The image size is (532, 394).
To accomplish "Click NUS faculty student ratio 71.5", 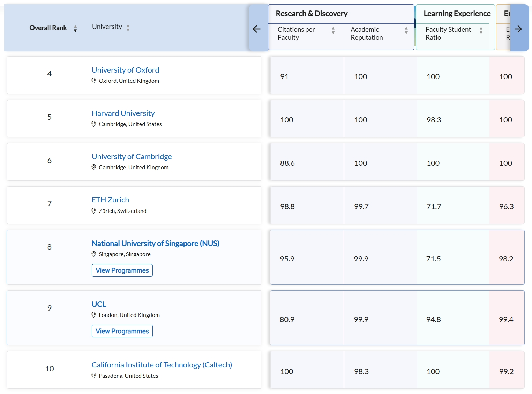I will [433, 259].
